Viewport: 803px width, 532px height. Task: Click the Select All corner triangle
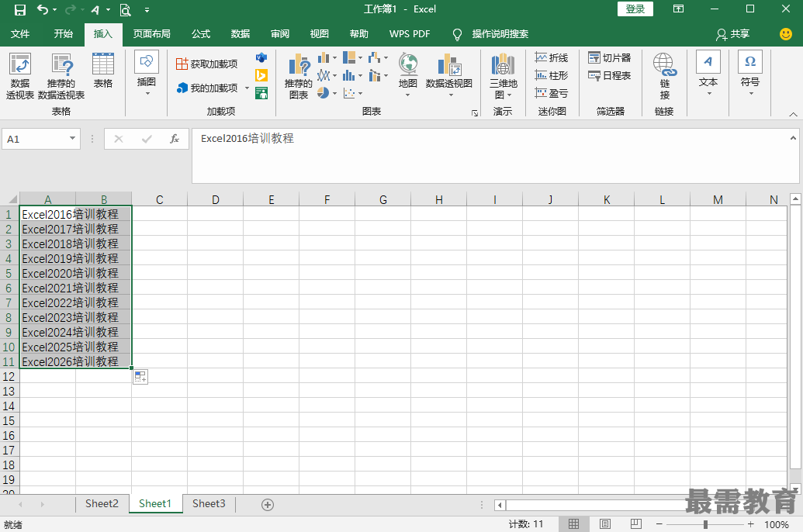[13, 199]
